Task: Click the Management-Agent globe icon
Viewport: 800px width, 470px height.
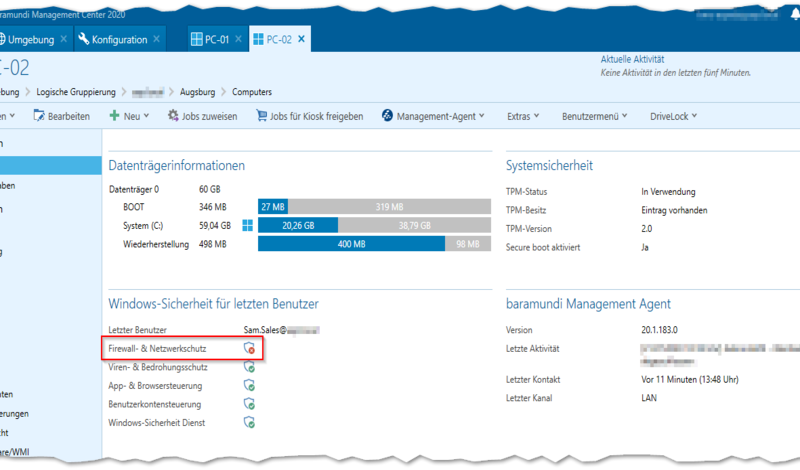Action: point(387,116)
